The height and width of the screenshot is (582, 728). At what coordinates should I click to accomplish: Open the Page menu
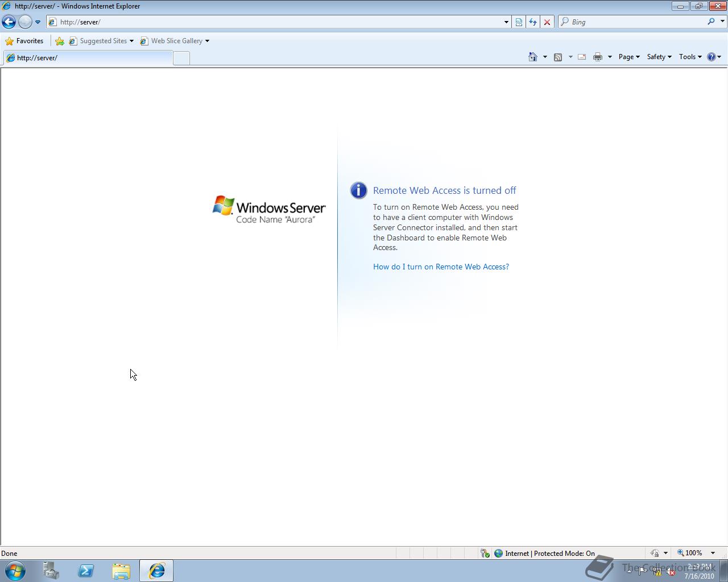click(x=629, y=57)
